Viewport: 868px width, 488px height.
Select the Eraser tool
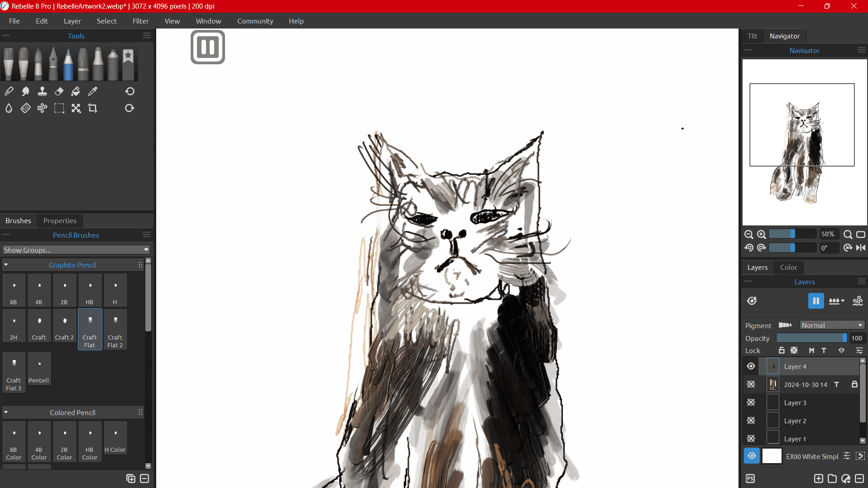[x=59, y=91]
